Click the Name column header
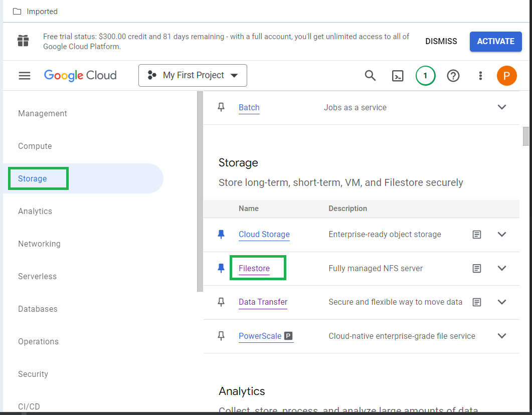532x415 pixels. pos(248,209)
